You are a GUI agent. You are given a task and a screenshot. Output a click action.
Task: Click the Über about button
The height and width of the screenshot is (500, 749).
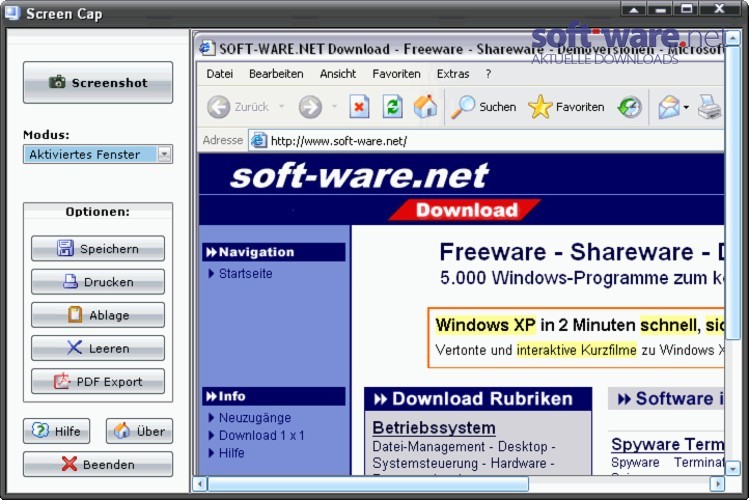pos(139,431)
